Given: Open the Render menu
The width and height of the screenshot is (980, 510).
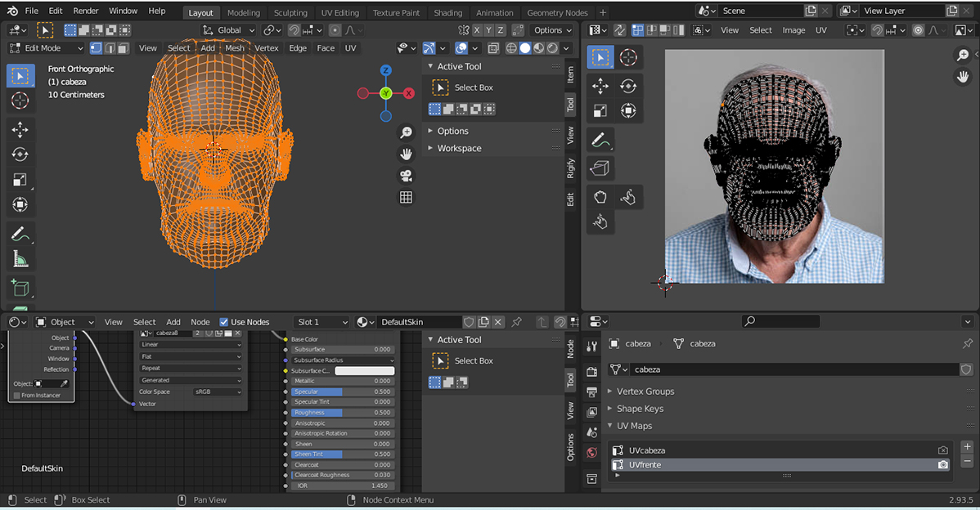Looking at the screenshot, I should click(x=86, y=11).
